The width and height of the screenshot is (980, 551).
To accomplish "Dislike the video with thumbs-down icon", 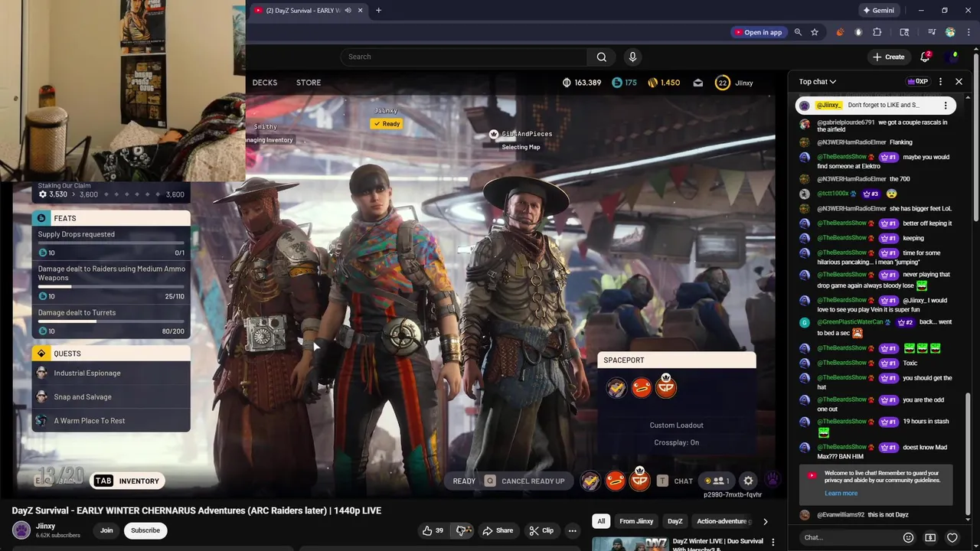I will (x=461, y=530).
